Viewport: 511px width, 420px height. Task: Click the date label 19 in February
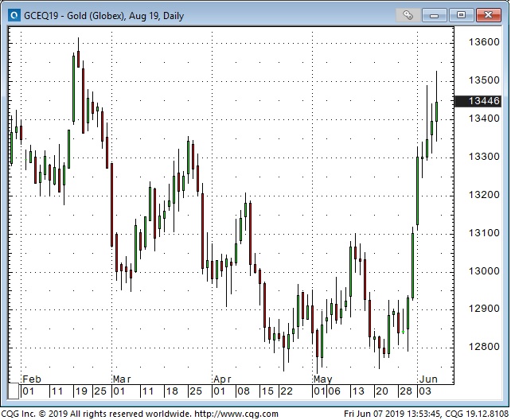click(81, 391)
